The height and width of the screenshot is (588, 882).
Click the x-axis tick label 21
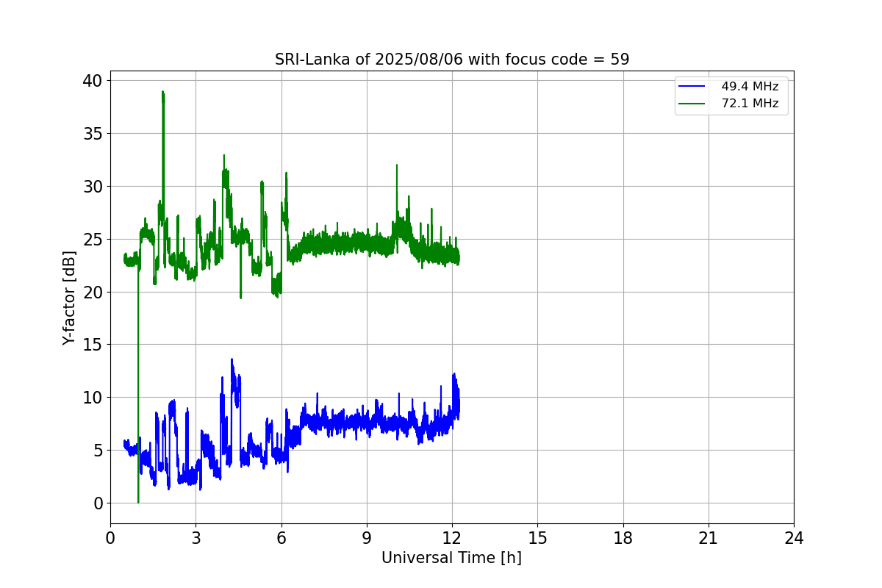[709, 538]
